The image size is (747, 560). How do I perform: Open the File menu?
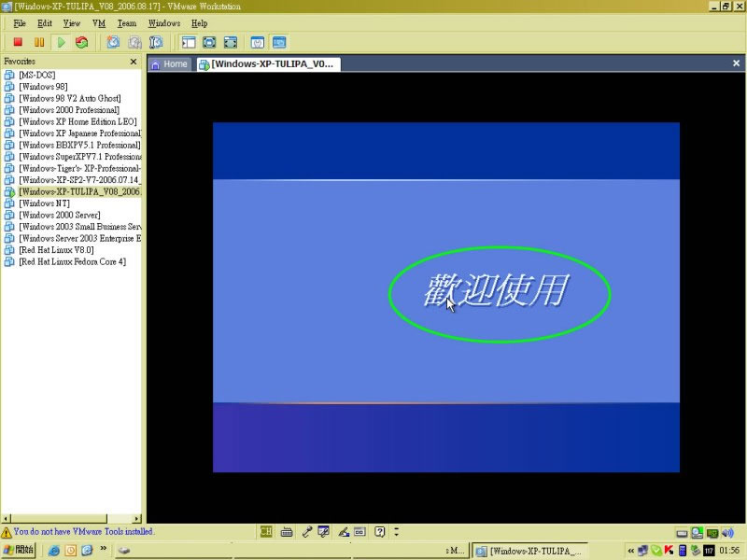[20, 23]
